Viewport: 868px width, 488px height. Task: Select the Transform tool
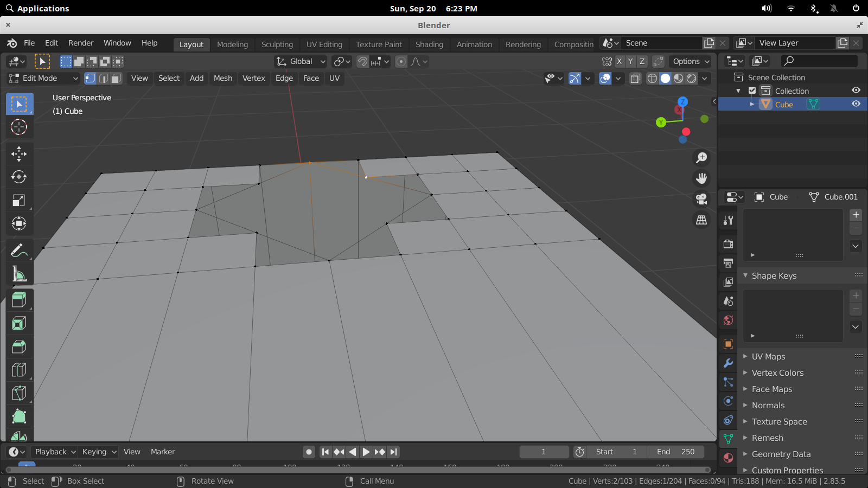pos(19,223)
